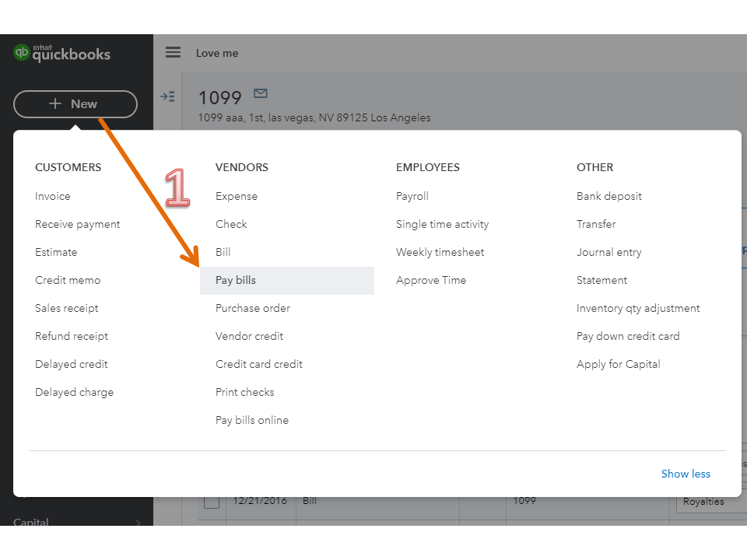Select Print checks
The width and height of the screenshot is (747, 560).
point(245,392)
